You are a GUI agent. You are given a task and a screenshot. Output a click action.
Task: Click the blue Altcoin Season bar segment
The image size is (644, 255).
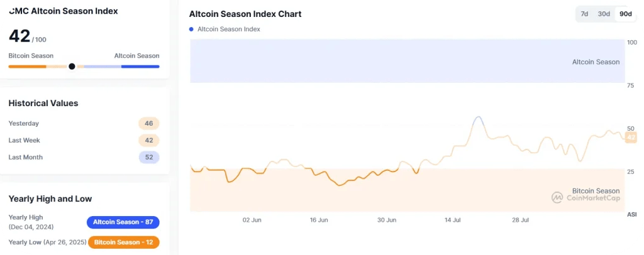140,66
